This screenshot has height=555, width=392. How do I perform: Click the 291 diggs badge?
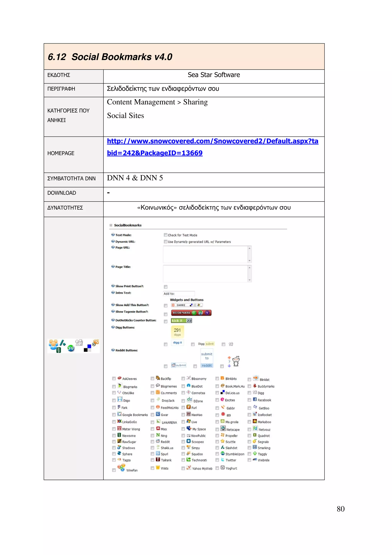point(177,332)
